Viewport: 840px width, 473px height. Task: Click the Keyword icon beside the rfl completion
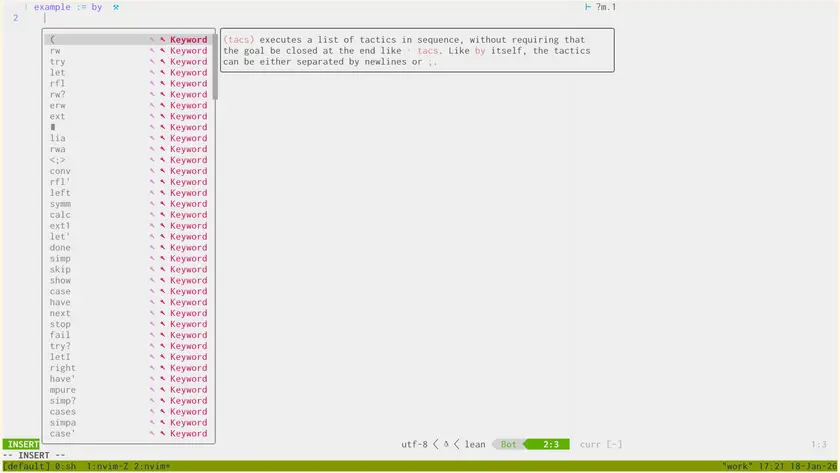[x=163, y=84]
